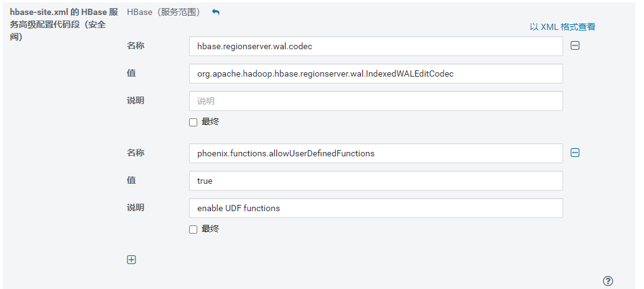Edit the enable UDF functions description field
The width and height of the screenshot is (644, 289).
(376, 208)
